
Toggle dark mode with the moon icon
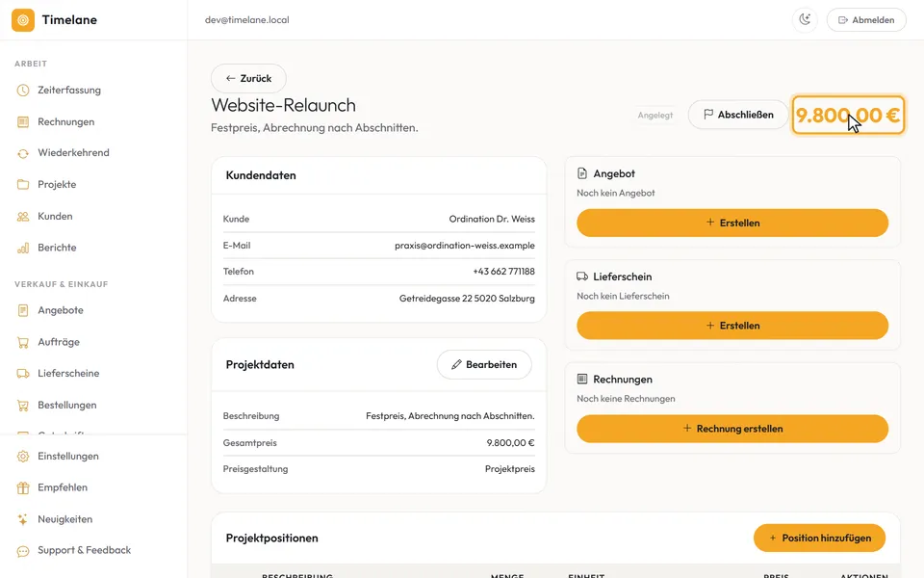point(805,20)
